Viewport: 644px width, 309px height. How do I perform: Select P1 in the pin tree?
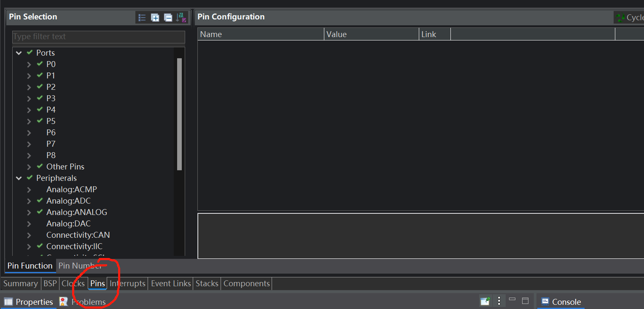(51, 76)
